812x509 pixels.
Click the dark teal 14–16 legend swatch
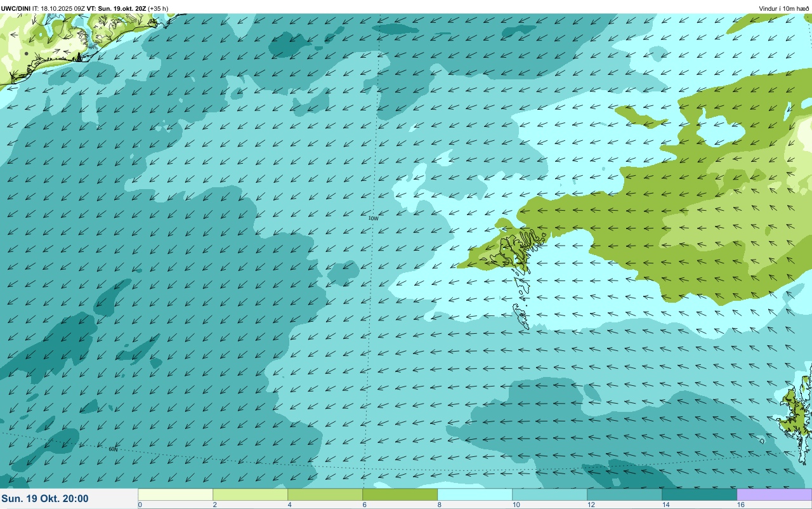pyautogui.click(x=699, y=494)
